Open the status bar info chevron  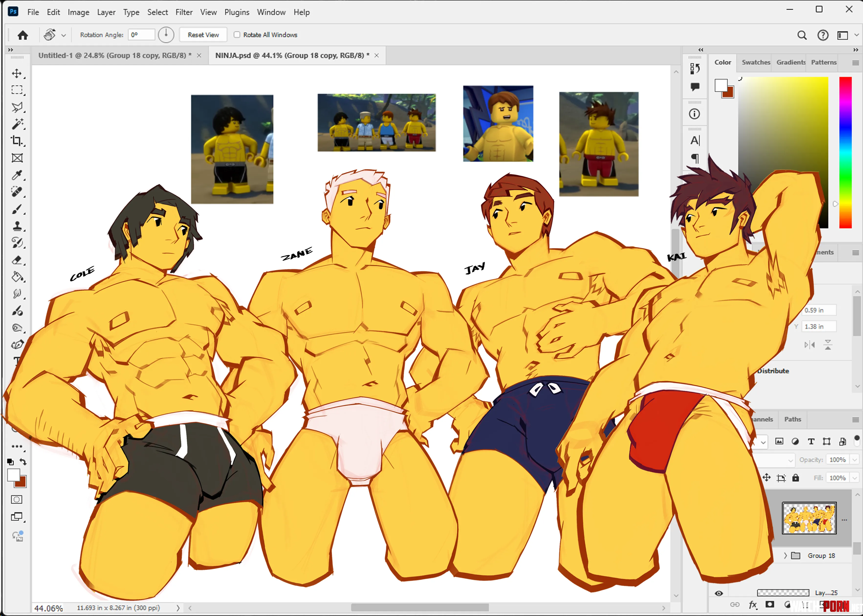(178, 608)
